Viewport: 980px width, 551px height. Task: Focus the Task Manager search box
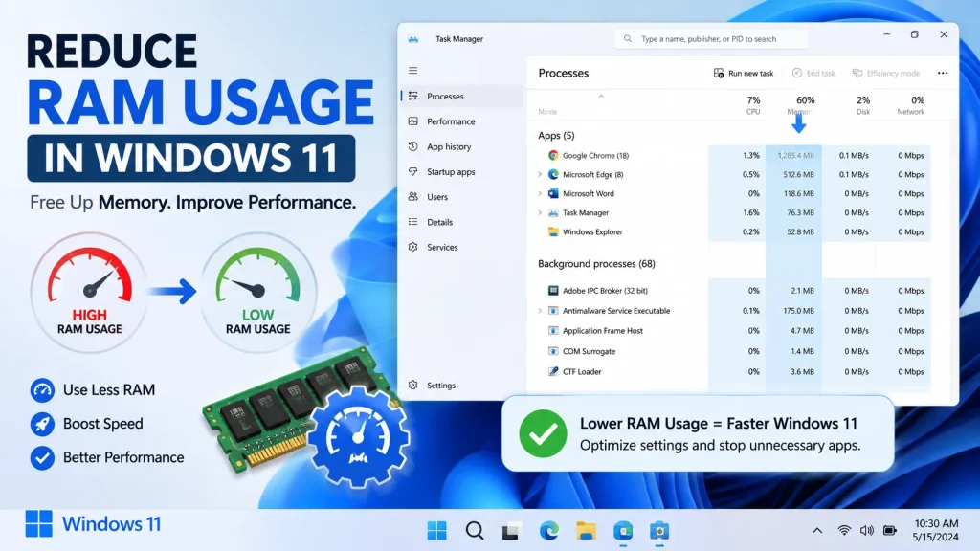pyautogui.click(x=711, y=38)
